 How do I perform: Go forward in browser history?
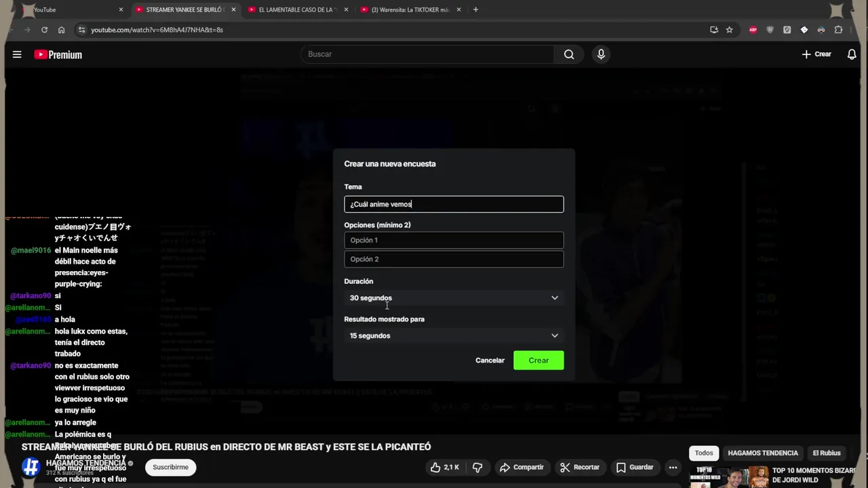coord(27,30)
